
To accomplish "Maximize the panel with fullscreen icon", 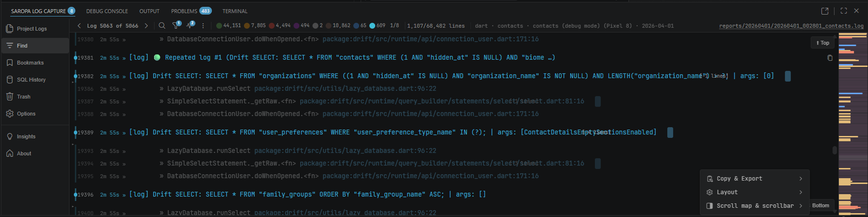I will pos(844,11).
